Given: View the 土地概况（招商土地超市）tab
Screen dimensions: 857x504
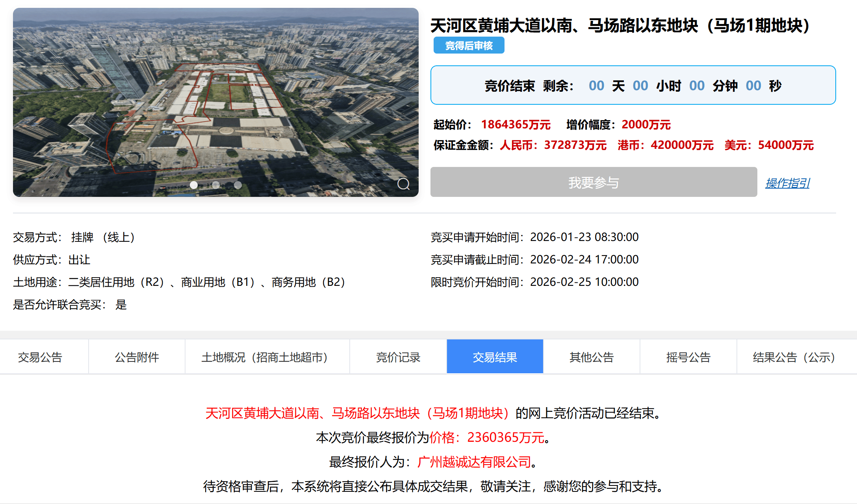Looking at the screenshot, I should click(x=265, y=356).
